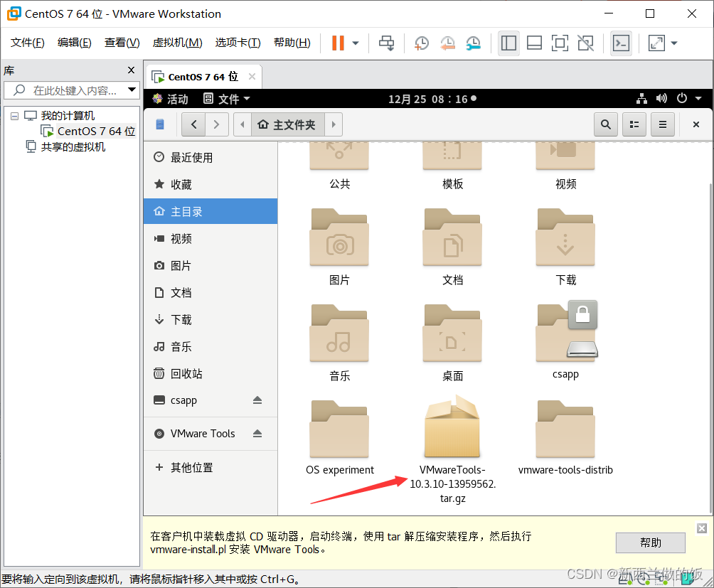Select the 音乐 folder icon

pyautogui.click(x=340, y=334)
